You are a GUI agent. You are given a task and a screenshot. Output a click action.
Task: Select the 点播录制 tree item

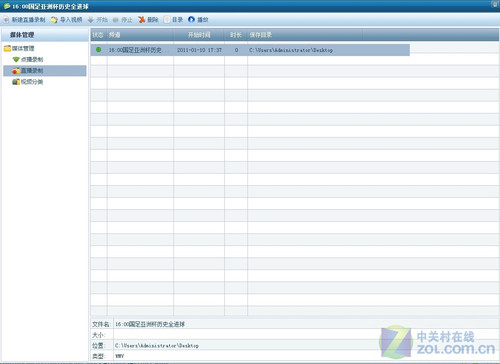pos(28,60)
